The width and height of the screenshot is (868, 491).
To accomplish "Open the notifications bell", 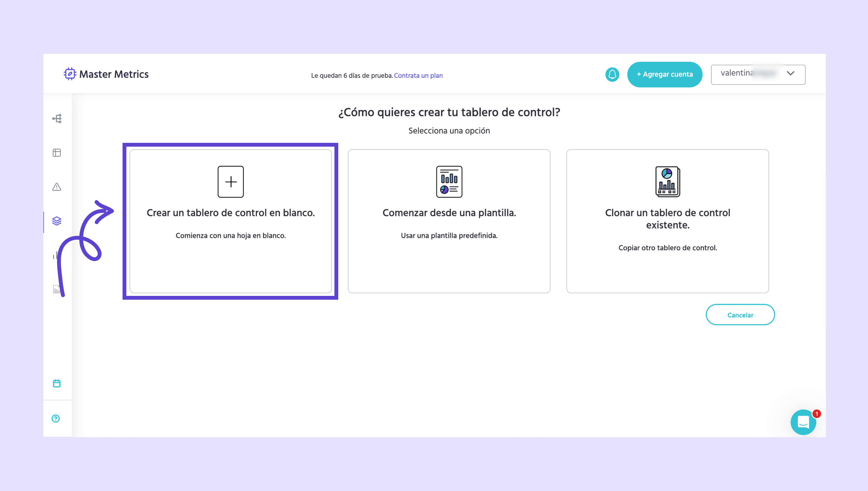I will [x=612, y=75].
